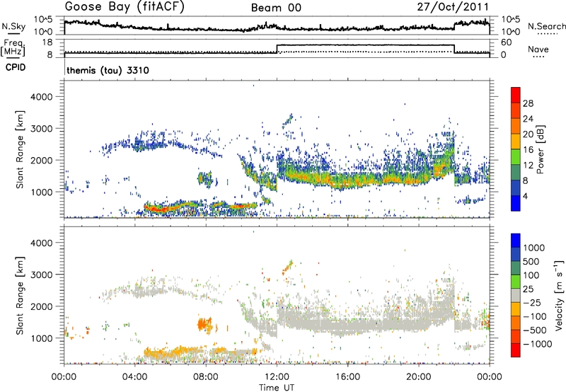Click the "3000" tick on power panel axis

tap(42, 129)
